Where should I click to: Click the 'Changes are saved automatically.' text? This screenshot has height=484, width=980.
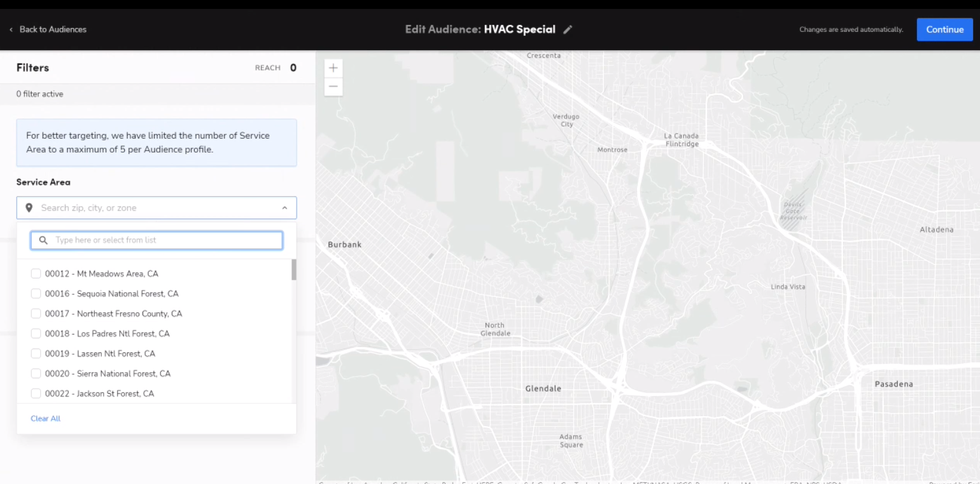pos(851,30)
